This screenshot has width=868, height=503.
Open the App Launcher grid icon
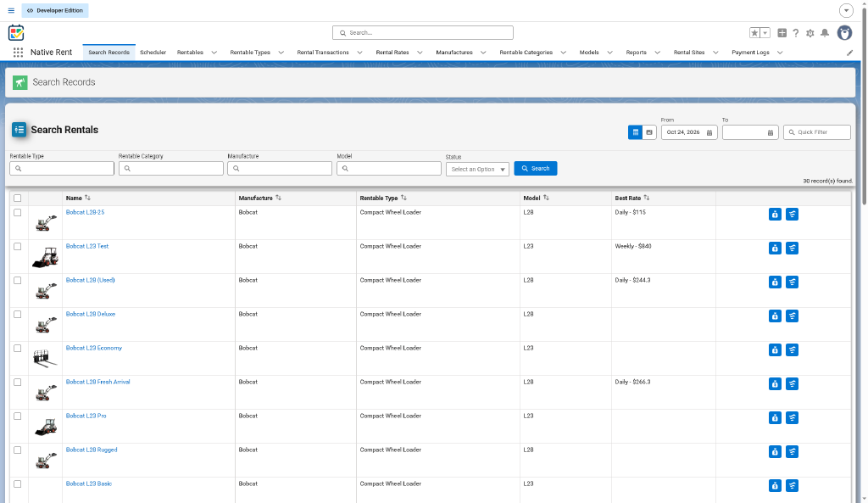[x=18, y=52]
